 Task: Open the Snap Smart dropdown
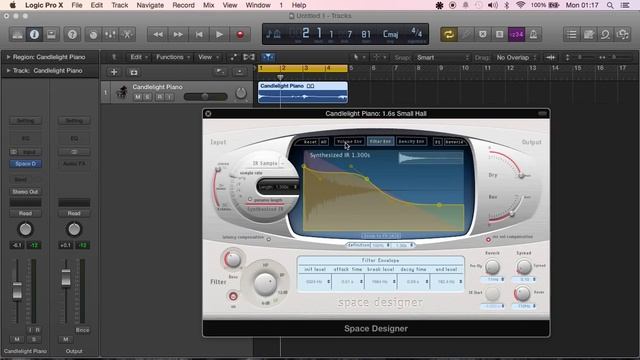(443, 58)
